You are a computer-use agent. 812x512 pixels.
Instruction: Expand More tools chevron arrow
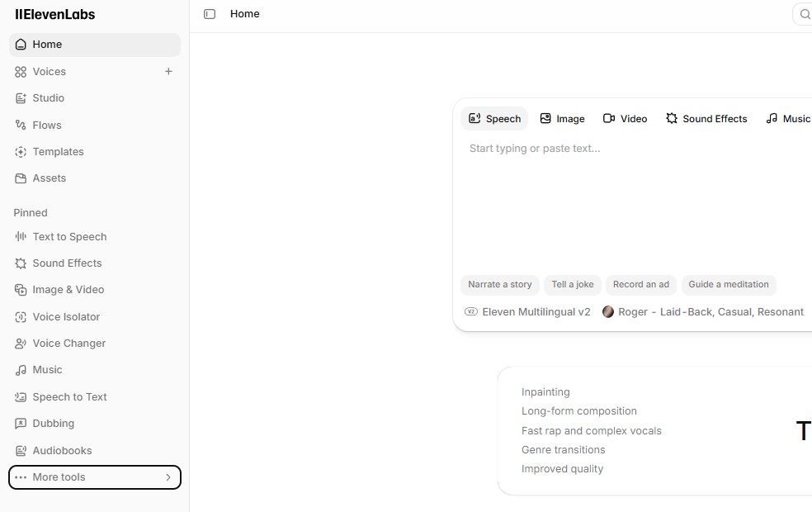click(168, 477)
